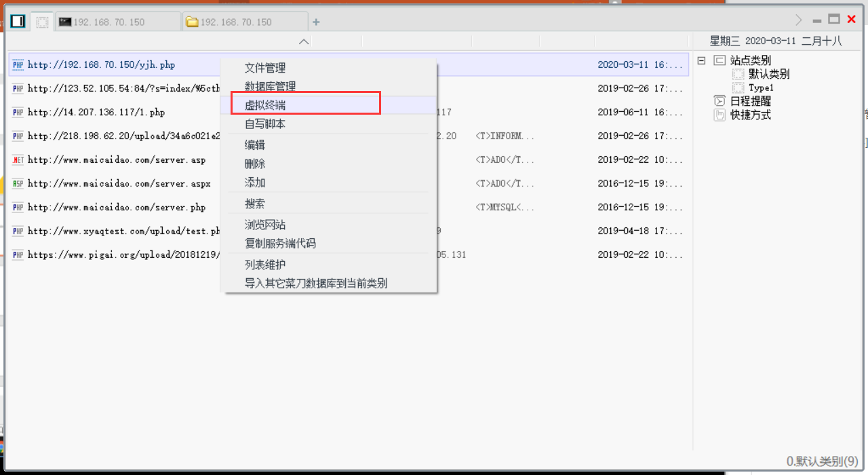
Task: Collapse the 站点类别 tree using the minus box
Action: pos(701,60)
